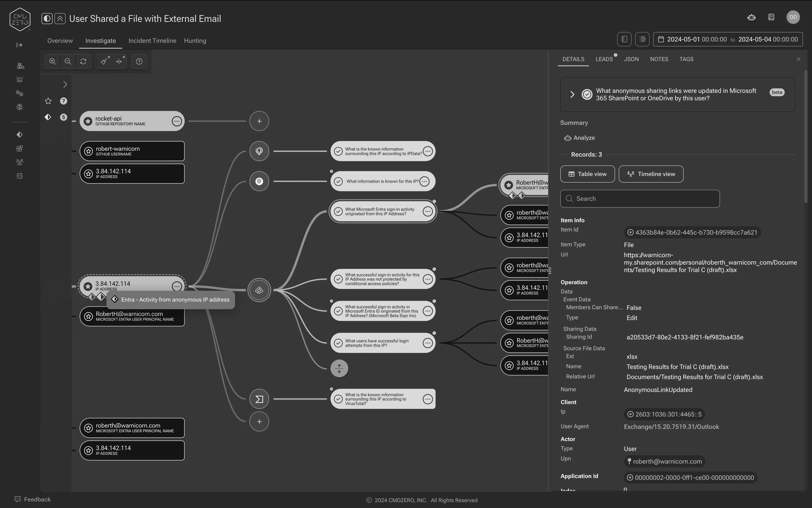Viewport: 812px width, 508px height.
Task: Click the star favorites filter icon
Action: coord(48,101)
